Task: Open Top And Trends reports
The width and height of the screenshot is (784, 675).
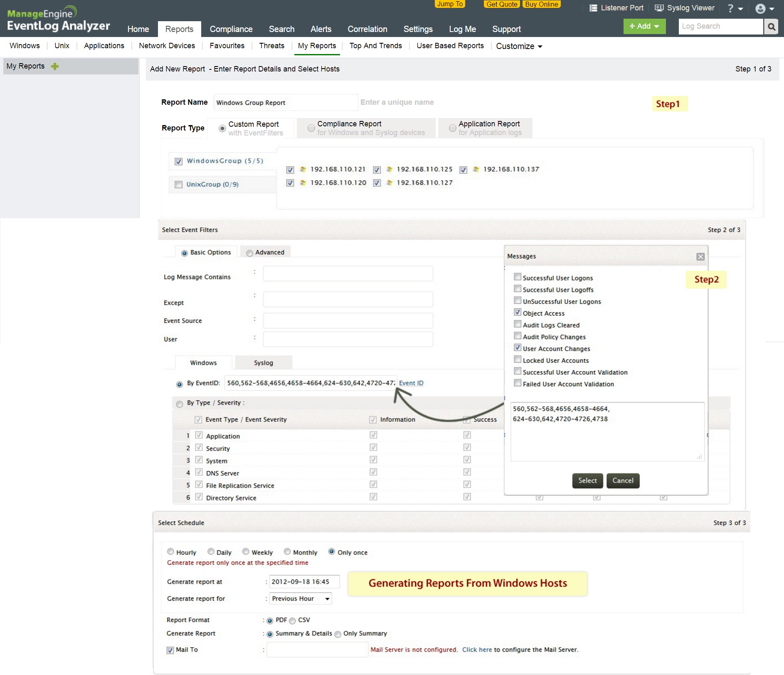Action: pyautogui.click(x=376, y=46)
